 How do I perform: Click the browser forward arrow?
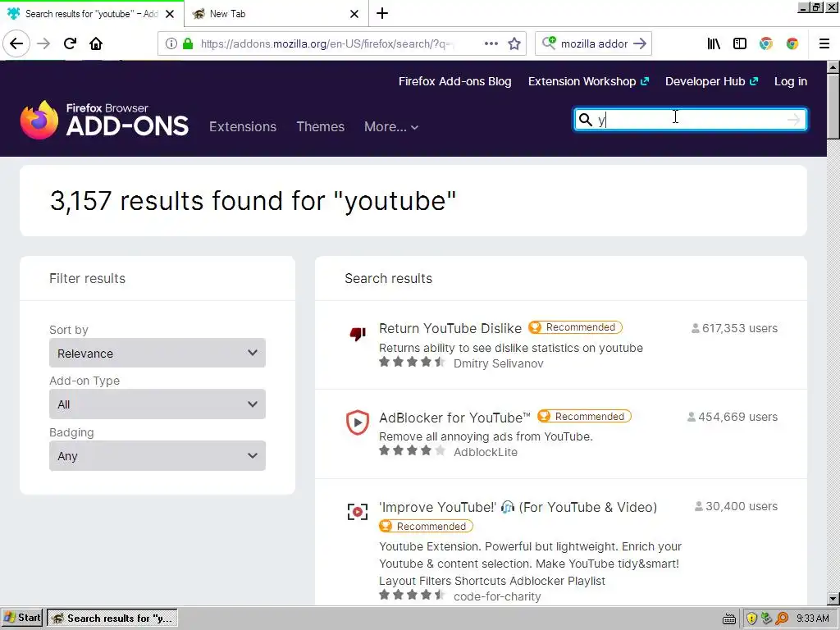coord(43,44)
